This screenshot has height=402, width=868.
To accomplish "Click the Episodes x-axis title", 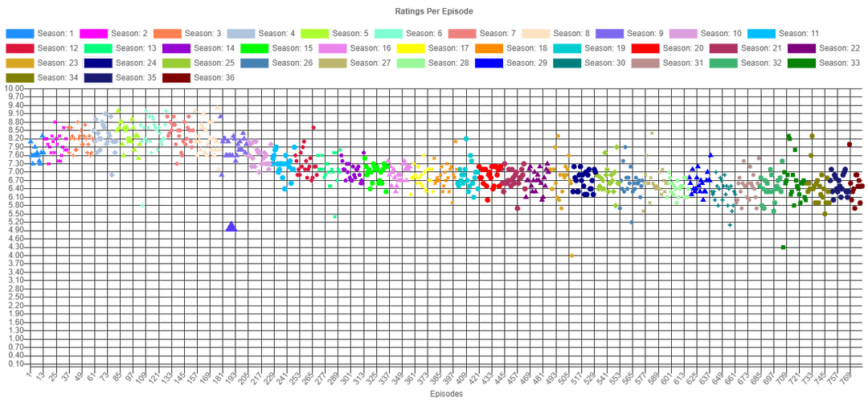I will point(446,394).
